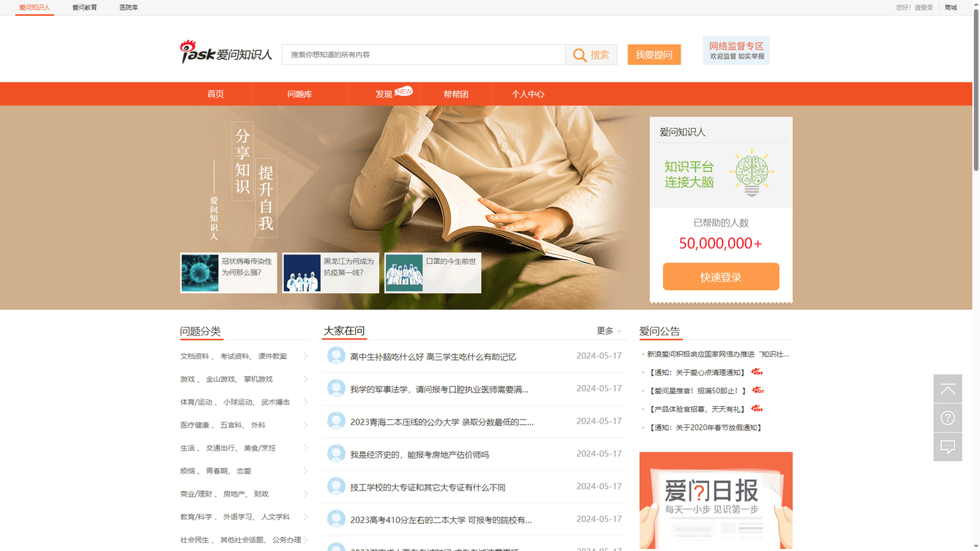Open 发现 in navigation bar

click(x=384, y=94)
